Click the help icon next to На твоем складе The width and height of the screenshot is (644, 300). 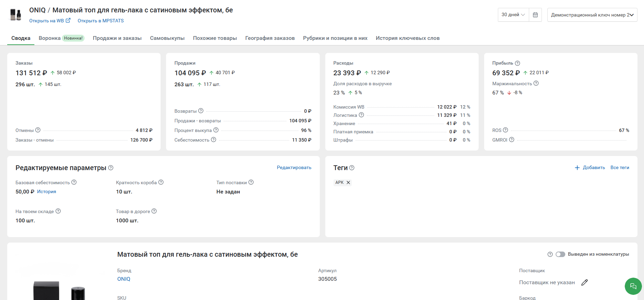click(x=58, y=211)
